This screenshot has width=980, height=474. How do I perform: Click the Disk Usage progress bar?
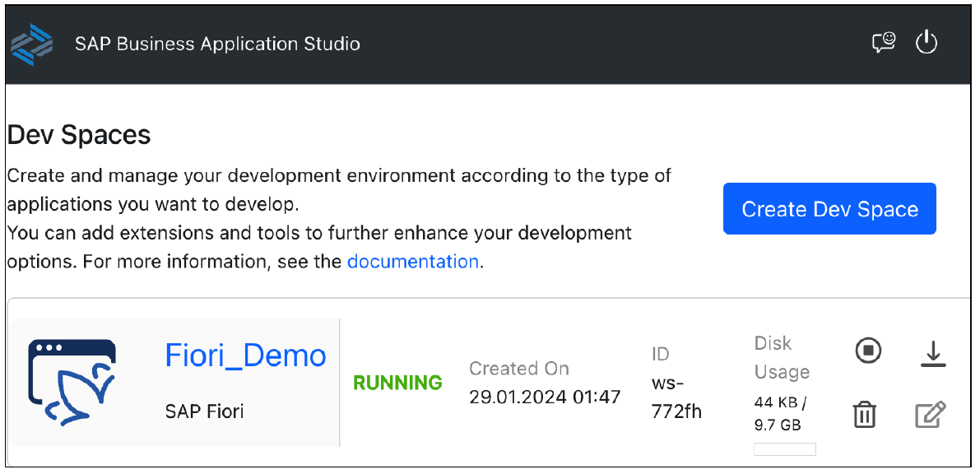click(785, 448)
